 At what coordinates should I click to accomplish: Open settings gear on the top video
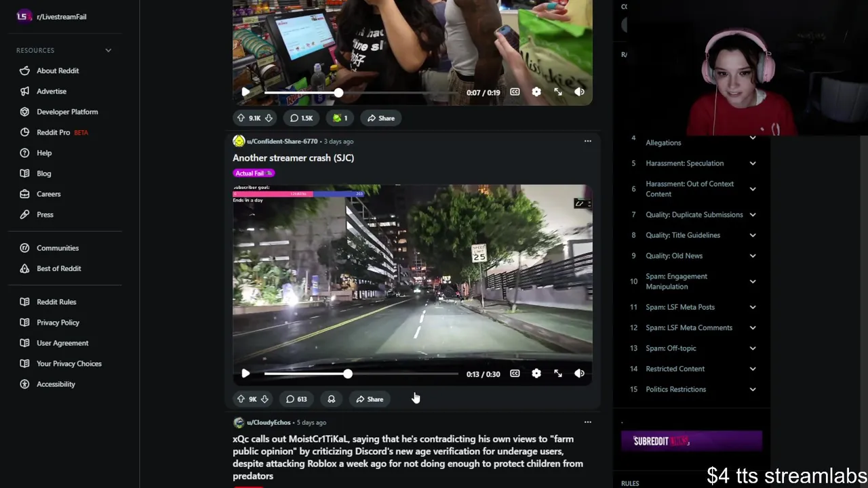tap(536, 92)
